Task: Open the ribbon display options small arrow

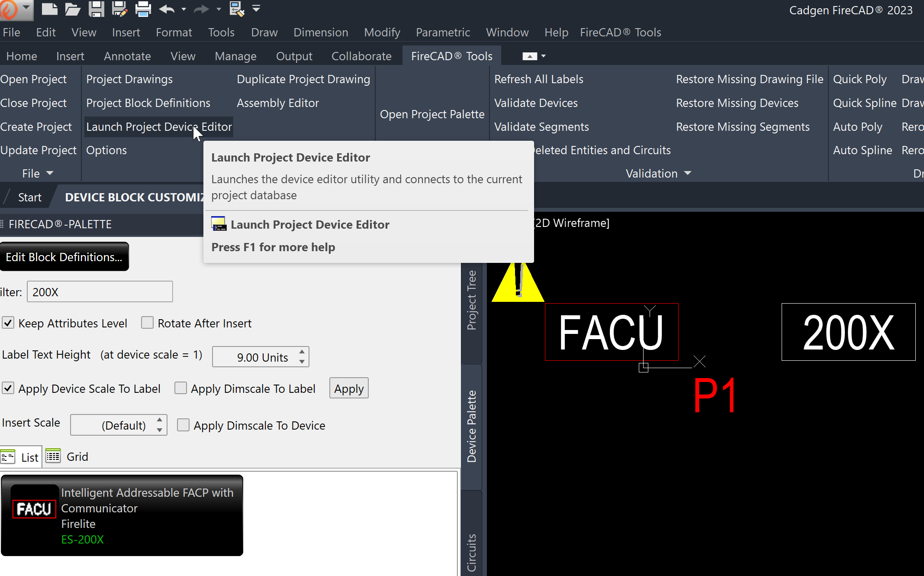Action: [544, 56]
